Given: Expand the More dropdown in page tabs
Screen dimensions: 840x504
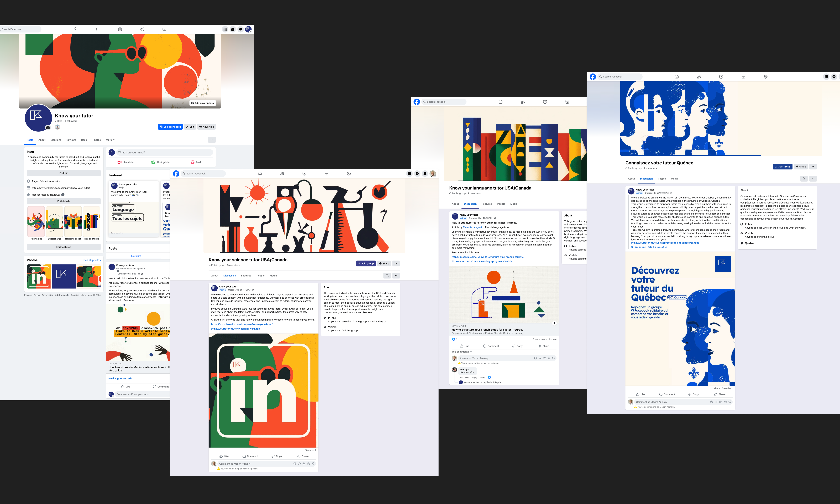Looking at the screenshot, I should coord(110,140).
